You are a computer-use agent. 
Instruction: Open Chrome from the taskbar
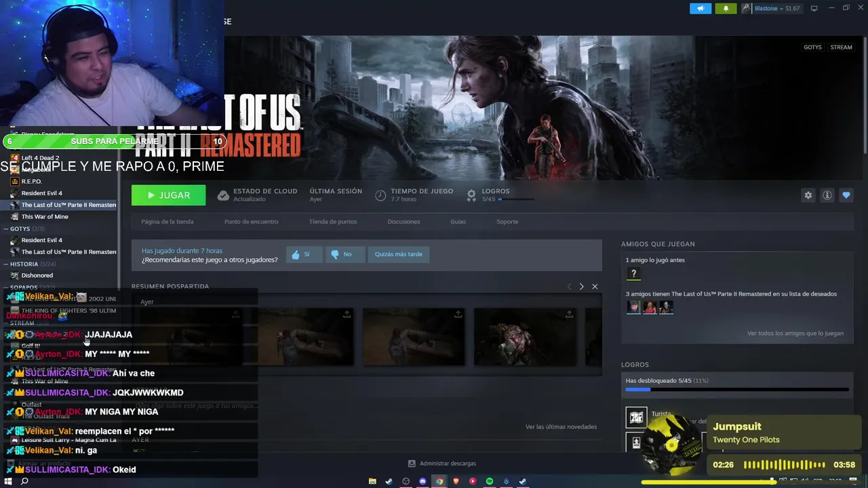[x=439, y=481]
